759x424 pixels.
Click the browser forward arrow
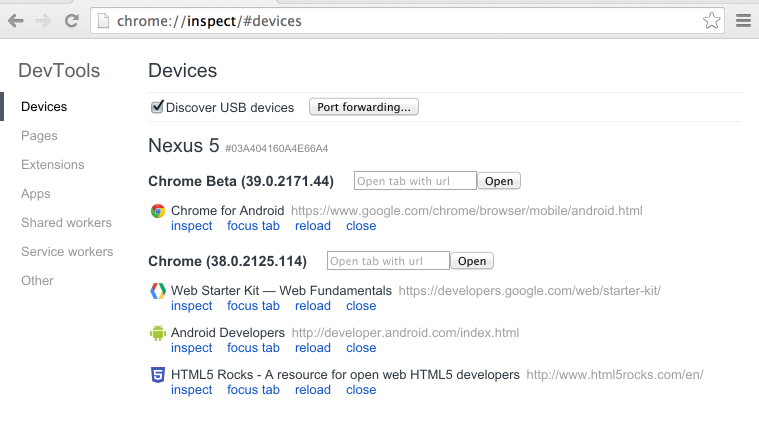(x=44, y=20)
